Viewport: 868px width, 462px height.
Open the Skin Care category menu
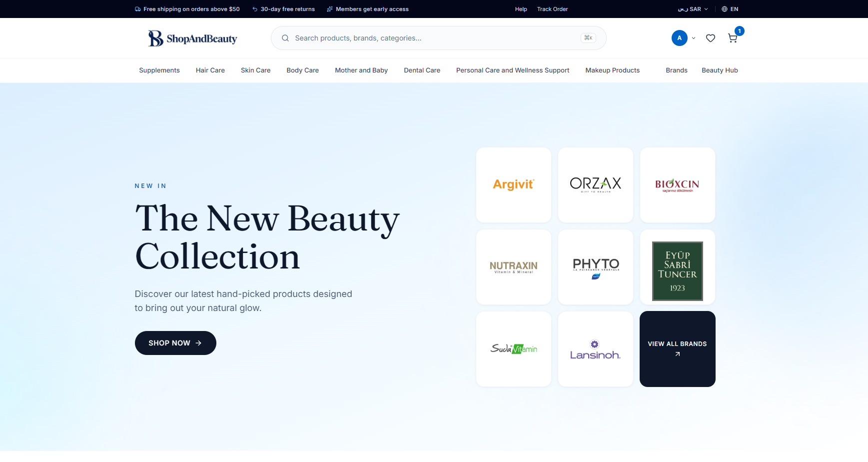click(x=256, y=70)
